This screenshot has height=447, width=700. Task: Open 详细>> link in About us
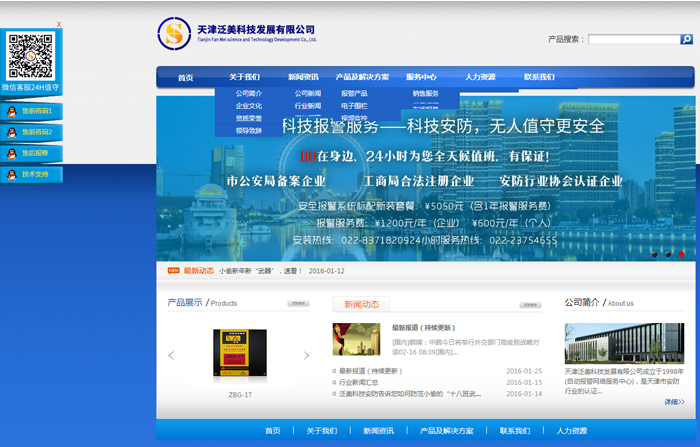[x=674, y=402]
